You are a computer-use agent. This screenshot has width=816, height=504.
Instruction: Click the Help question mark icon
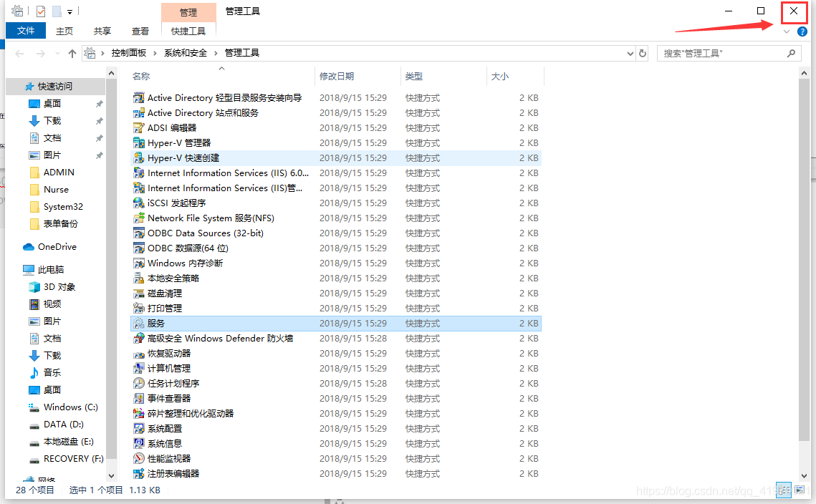coord(802,31)
